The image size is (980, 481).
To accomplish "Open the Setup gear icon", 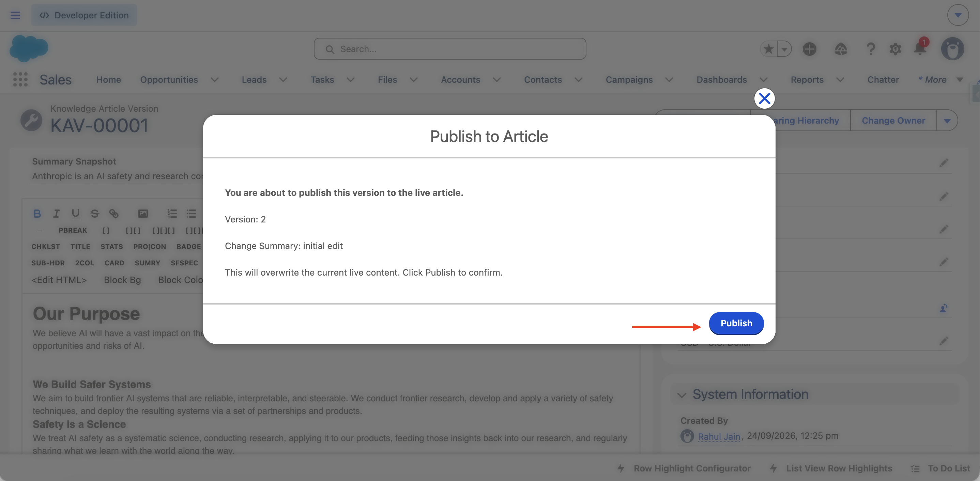I will (x=895, y=49).
